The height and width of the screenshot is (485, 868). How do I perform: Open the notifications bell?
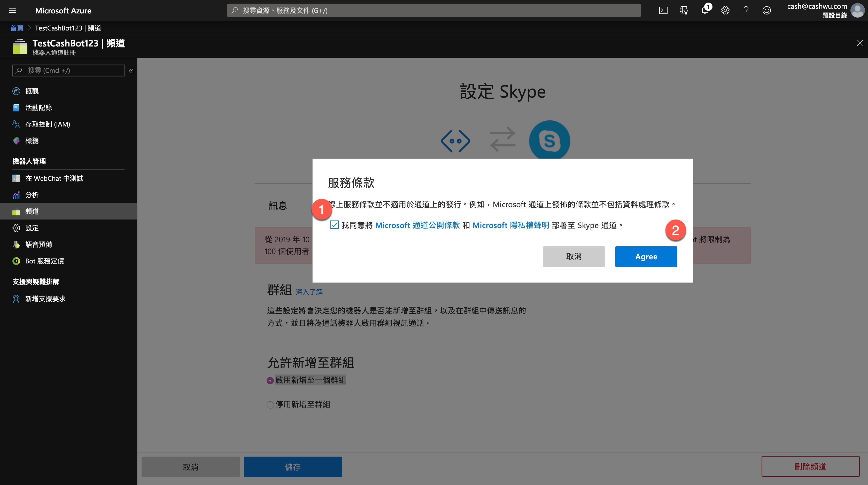[704, 10]
